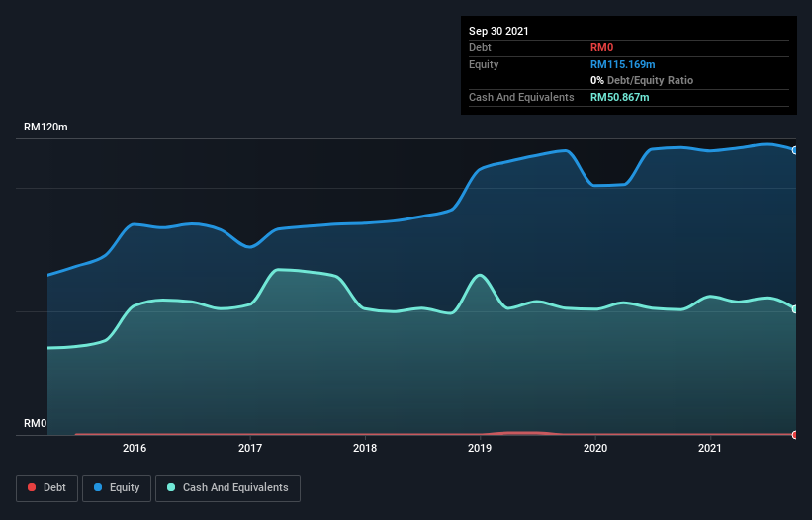Click the Equity end-point marker
This screenshot has height=520, width=812.
pyautogui.click(x=795, y=150)
